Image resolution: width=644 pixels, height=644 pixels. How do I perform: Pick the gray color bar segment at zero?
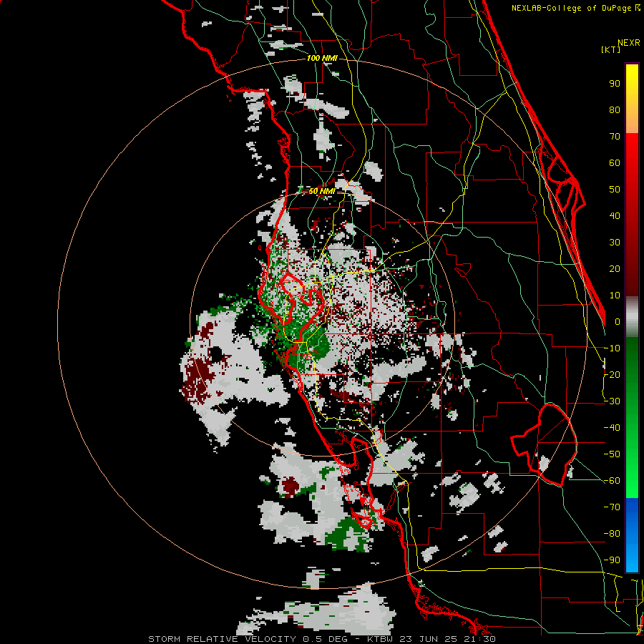632,317
